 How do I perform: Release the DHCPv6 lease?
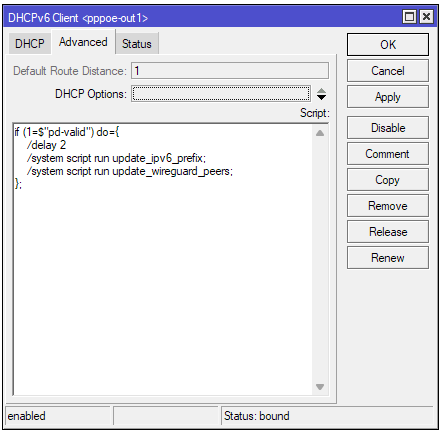click(x=388, y=232)
